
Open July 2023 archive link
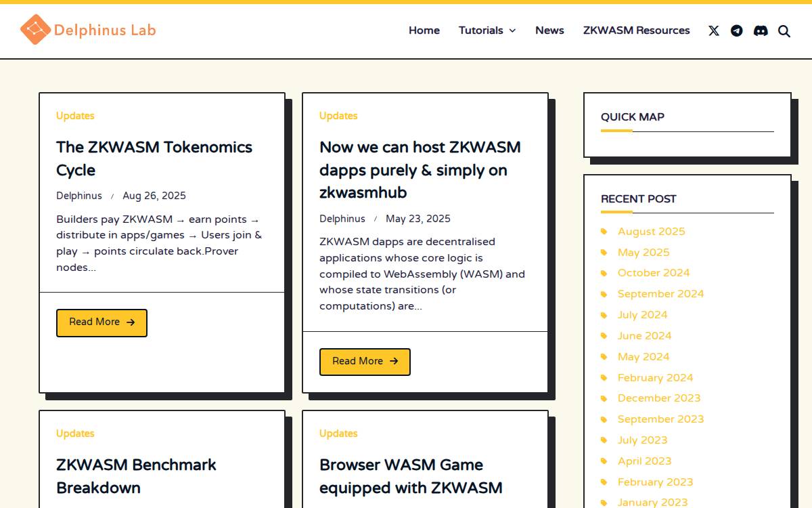pos(643,440)
